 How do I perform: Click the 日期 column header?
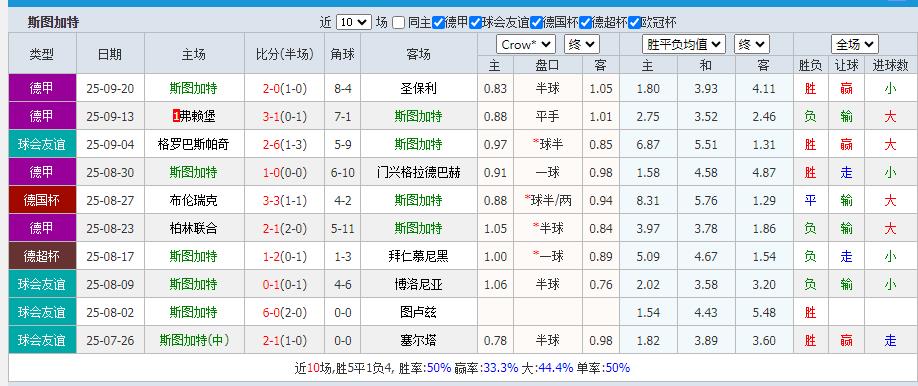point(110,54)
